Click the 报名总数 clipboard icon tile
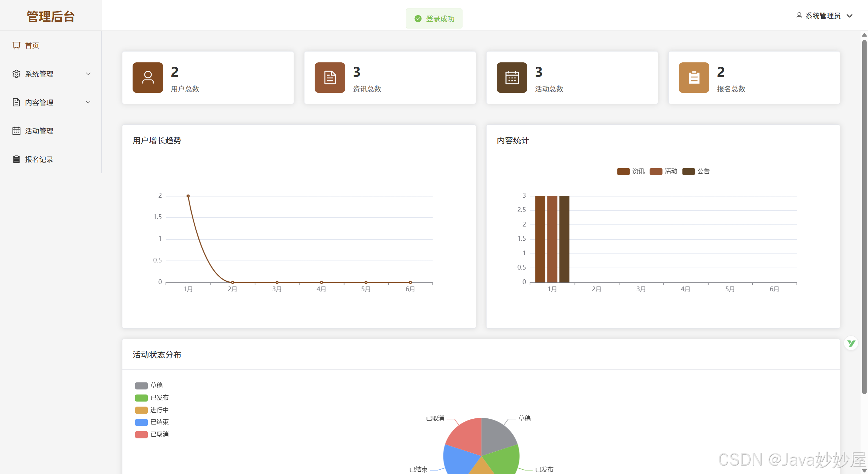 pos(694,78)
